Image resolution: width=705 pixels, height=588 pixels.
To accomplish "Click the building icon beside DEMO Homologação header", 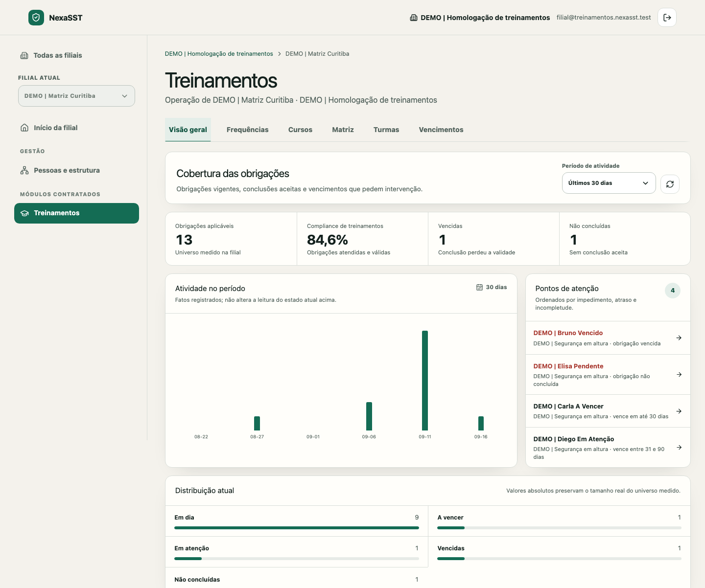I will (414, 18).
